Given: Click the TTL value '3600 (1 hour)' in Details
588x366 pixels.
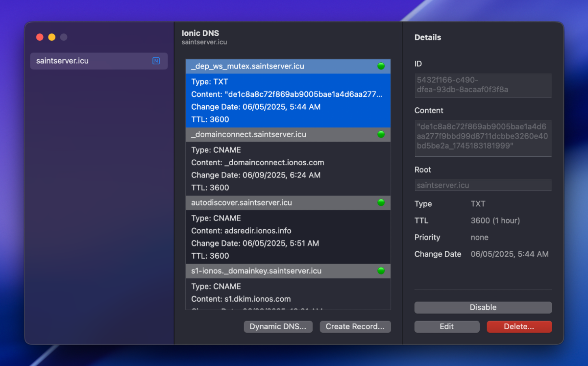Looking at the screenshot, I should coord(495,220).
